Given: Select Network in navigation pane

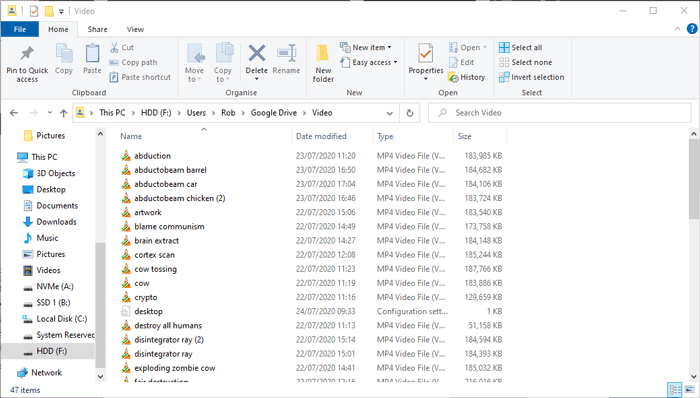Looking at the screenshot, I should pyautogui.click(x=46, y=373).
